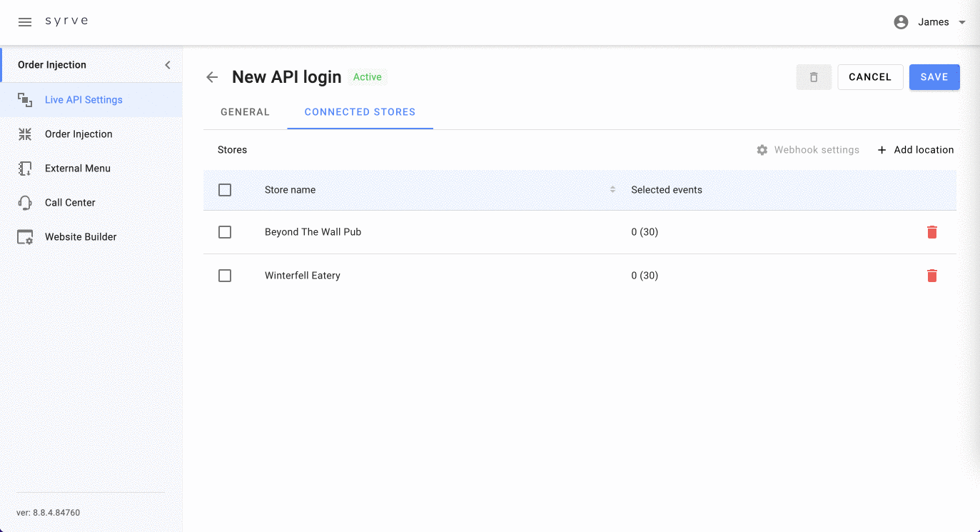Viewport: 980px width, 532px height.
Task: Select the Winterfell Eatery checkbox
Action: point(225,276)
